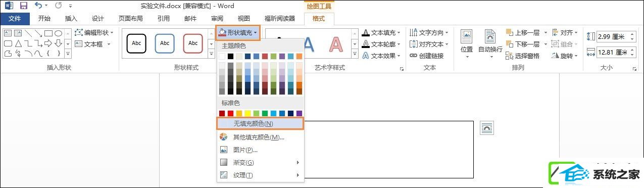This screenshot has width=644, height=188.
Task: Open 渐变 (Gradient) submenu
Action: click(260, 162)
